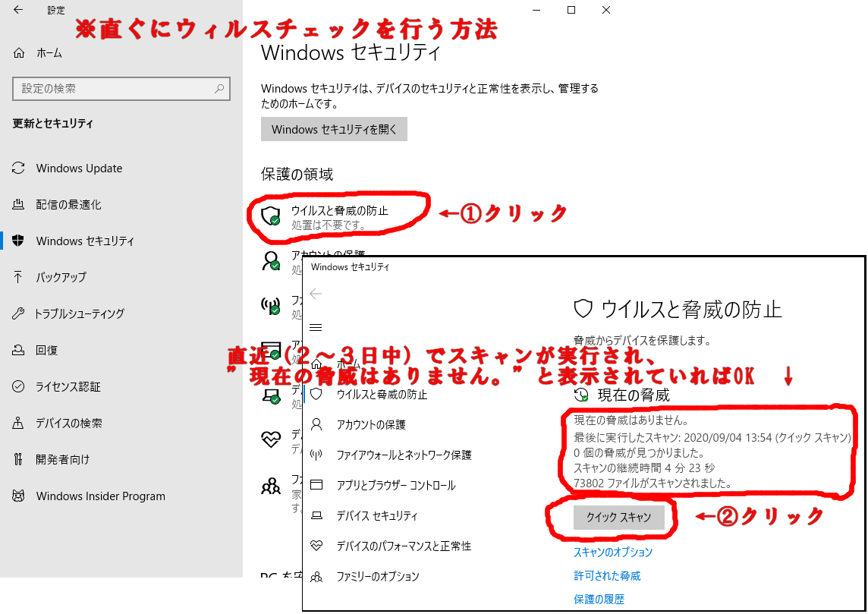The height and width of the screenshot is (614, 868).
Task: Open the 許可された脅威 link
Action: 607,576
